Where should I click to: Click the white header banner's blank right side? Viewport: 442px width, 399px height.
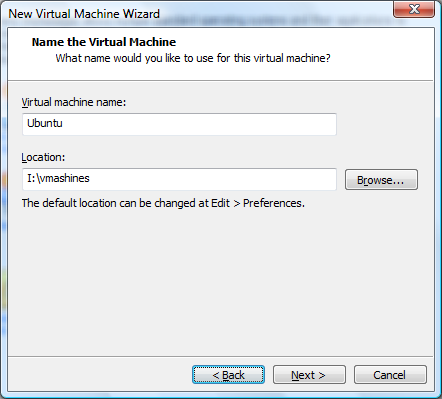click(383, 53)
